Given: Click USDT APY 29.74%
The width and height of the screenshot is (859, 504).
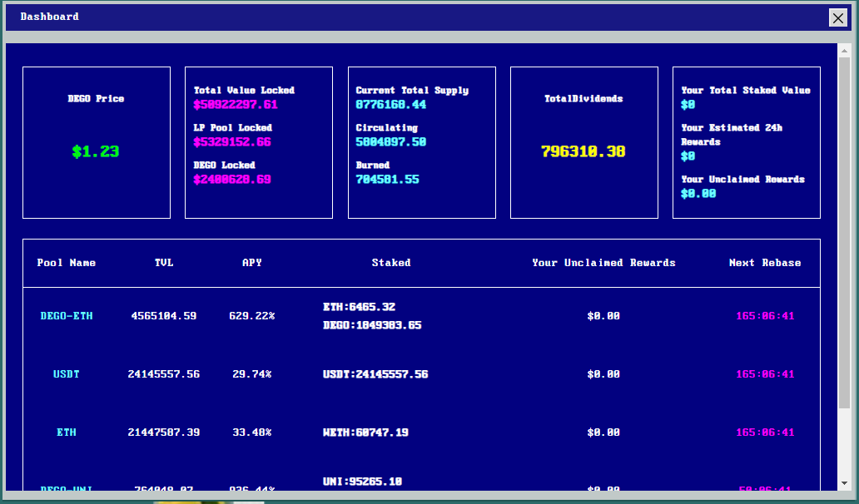Looking at the screenshot, I should coord(252,374).
